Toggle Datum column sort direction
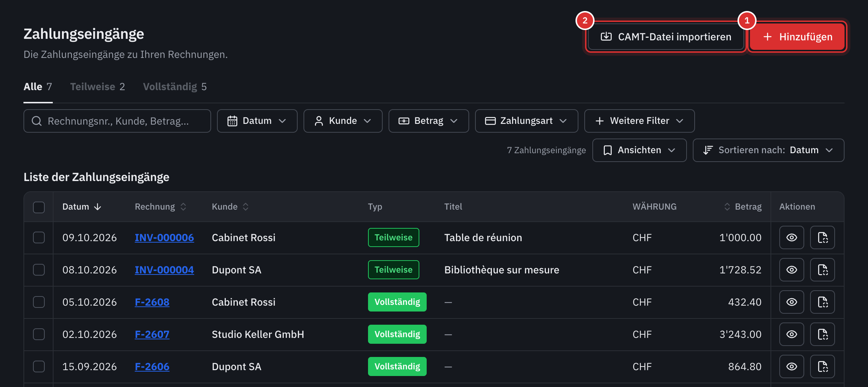 [82, 207]
